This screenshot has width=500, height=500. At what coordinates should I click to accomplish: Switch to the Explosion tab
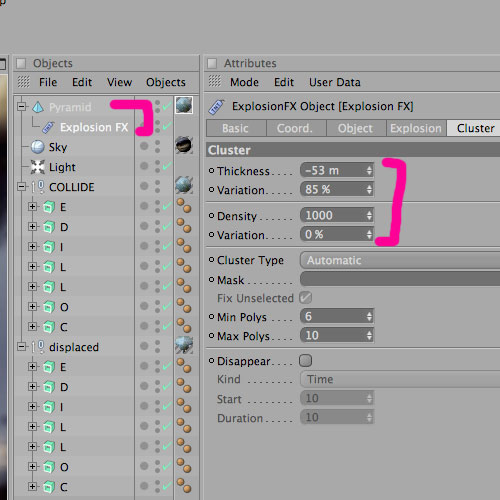[416, 128]
